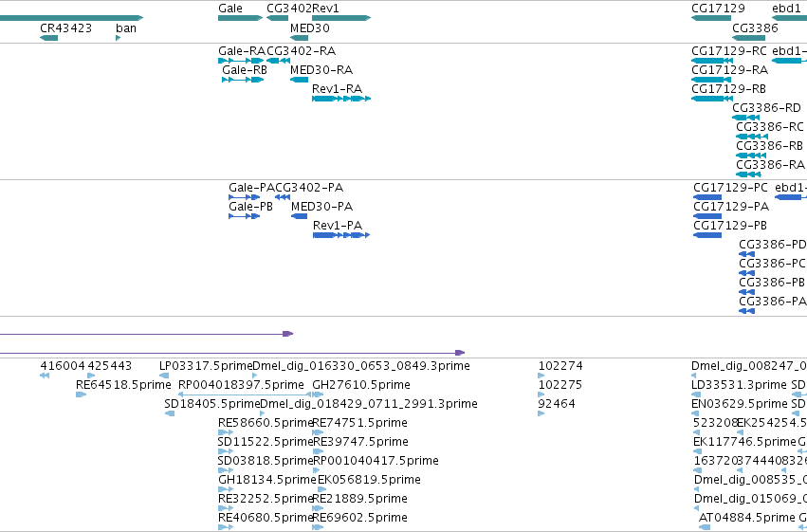This screenshot has height=532, width=807.
Task: Select the CG3386-RB transcript label
Action: (x=769, y=146)
